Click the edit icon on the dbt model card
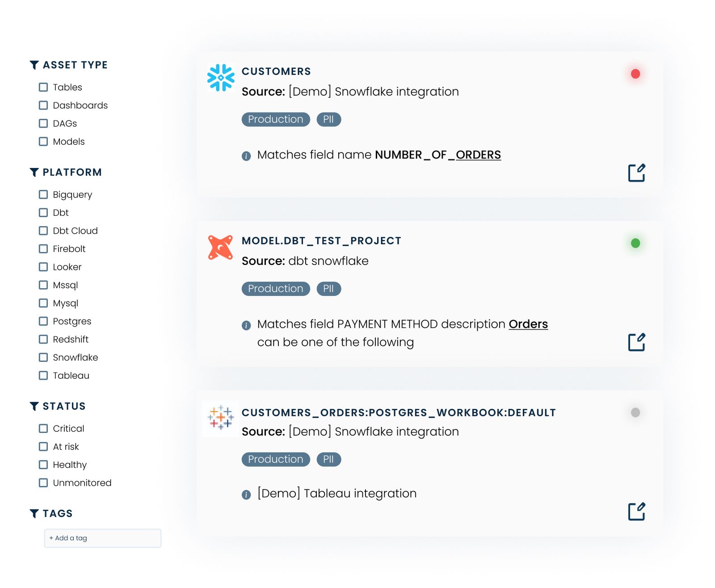This screenshot has height=588, width=715. click(x=637, y=342)
